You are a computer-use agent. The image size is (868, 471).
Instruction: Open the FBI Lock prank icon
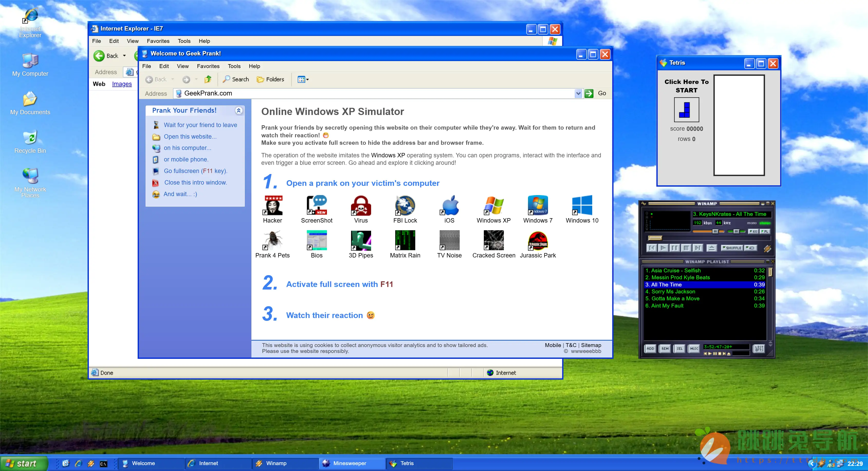coord(405,209)
